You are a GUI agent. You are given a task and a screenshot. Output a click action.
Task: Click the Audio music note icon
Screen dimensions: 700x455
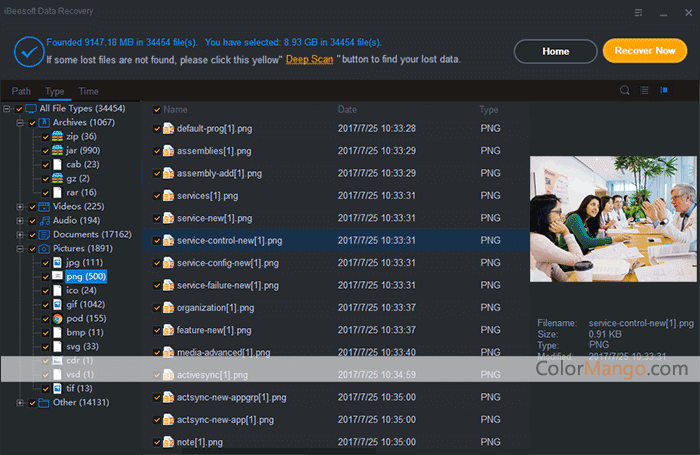pyautogui.click(x=44, y=220)
